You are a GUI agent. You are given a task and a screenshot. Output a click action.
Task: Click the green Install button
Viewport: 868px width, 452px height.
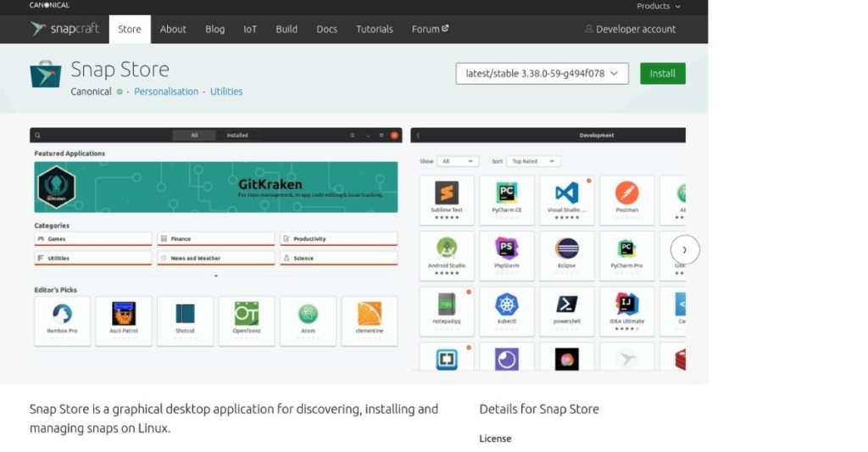(x=663, y=74)
